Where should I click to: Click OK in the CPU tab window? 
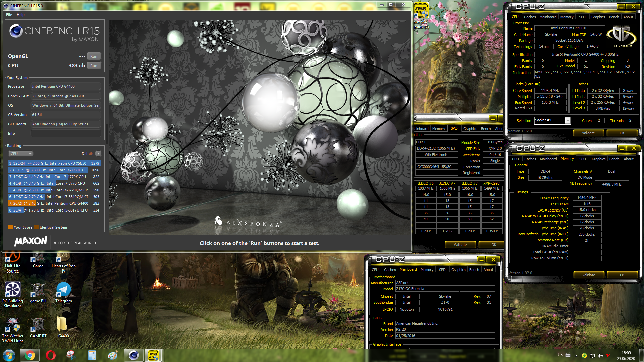(x=622, y=133)
